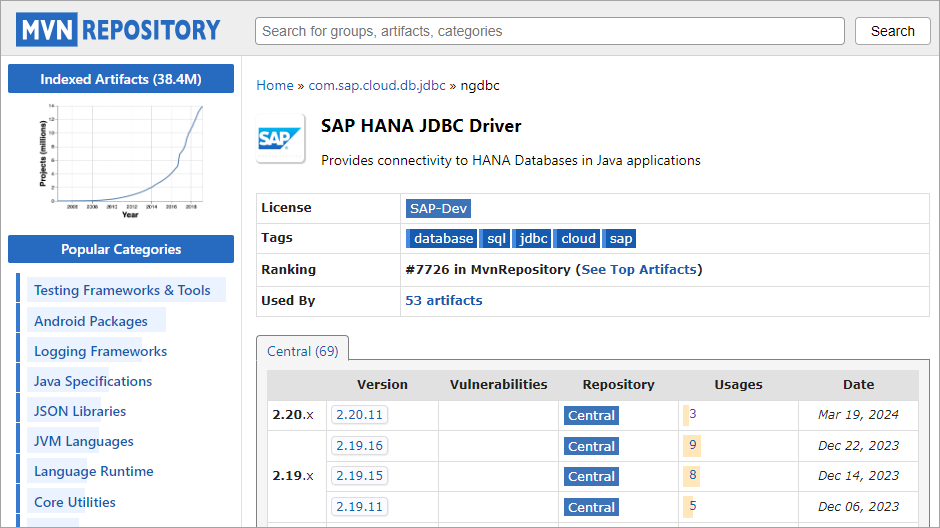Image resolution: width=940 pixels, height=528 pixels.
Task: Open JSON Libraries category
Action: coord(80,411)
